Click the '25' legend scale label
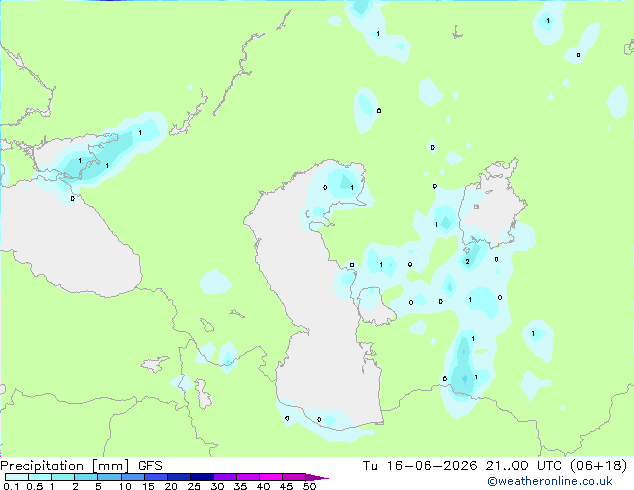The height and width of the screenshot is (490, 634). [194, 486]
